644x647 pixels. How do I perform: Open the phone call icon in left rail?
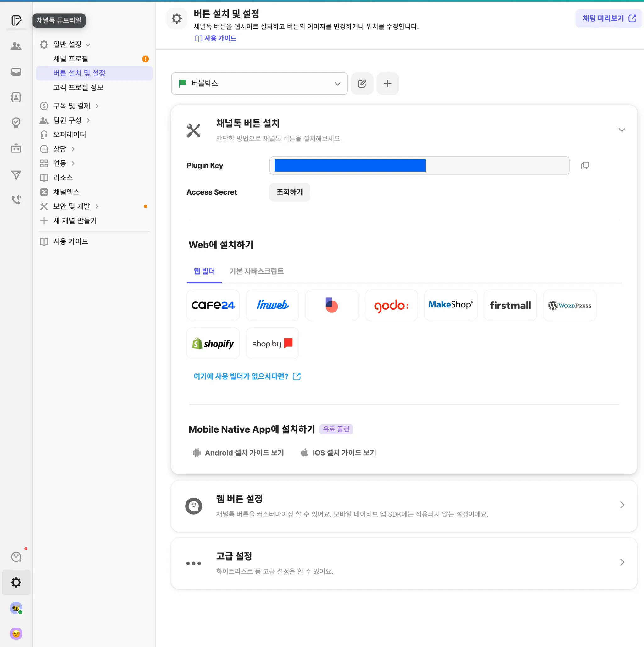click(16, 200)
